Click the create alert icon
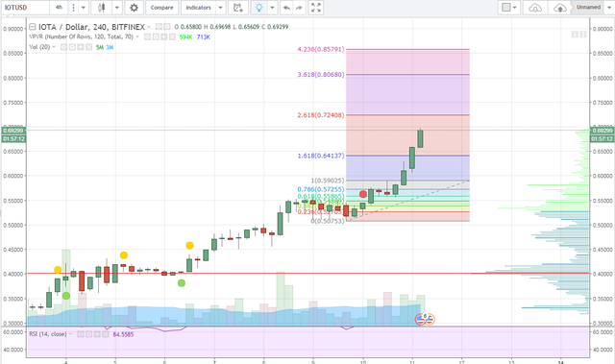Image resolution: width=615 pixels, height=364 pixels. [x=237, y=8]
